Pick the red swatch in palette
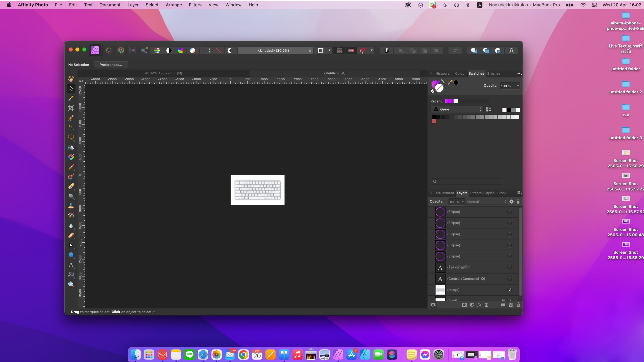644x362 pixels. pyautogui.click(x=434, y=121)
